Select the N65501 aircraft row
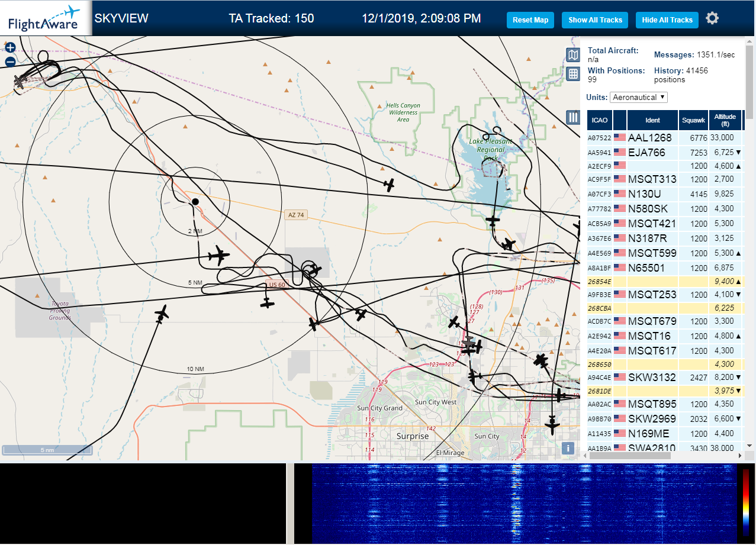Viewport: 756px width, 545px height. tap(664, 267)
